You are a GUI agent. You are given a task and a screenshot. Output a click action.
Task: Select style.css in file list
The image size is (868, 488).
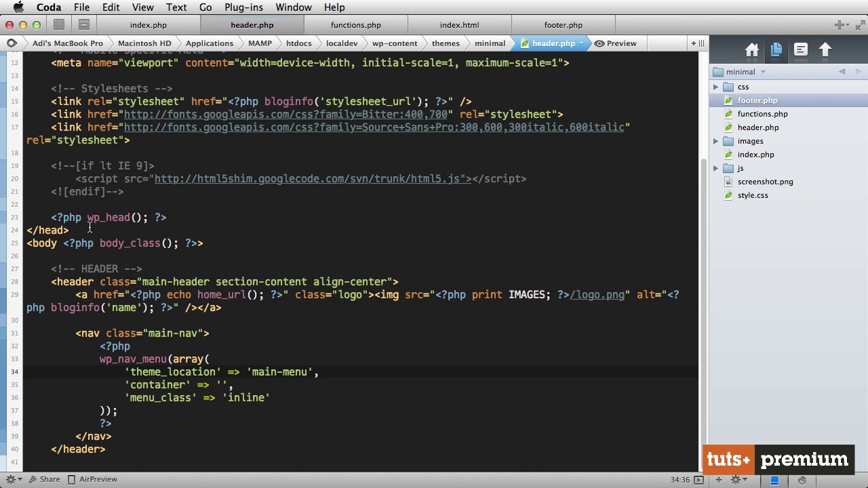click(x=789, y=195)
